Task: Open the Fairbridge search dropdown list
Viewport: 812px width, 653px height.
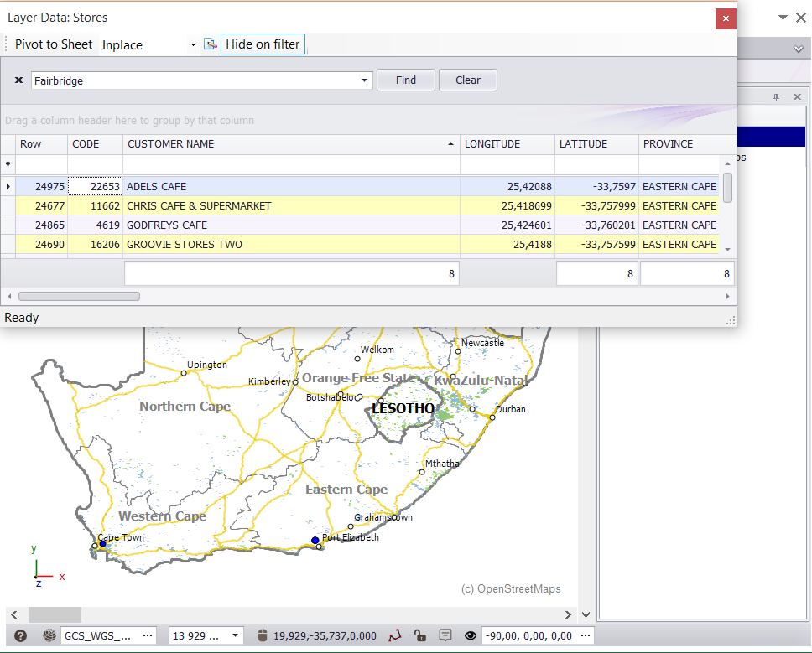Action: (x=363, y=80)
